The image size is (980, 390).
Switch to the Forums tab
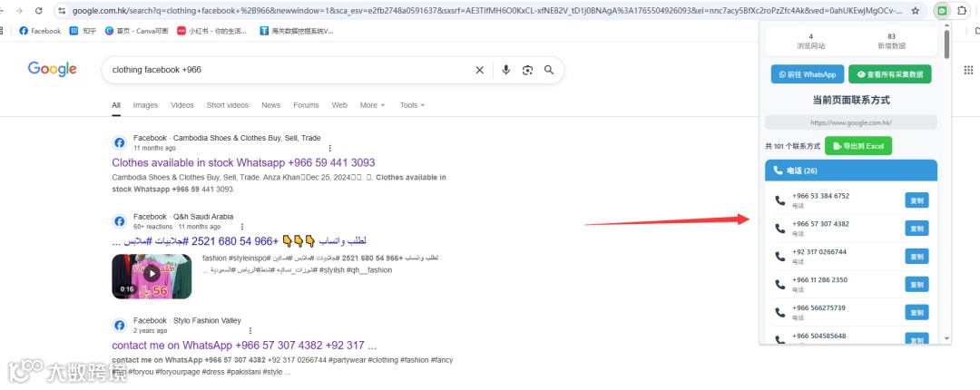pyautogui.click(x=306, y=105)
